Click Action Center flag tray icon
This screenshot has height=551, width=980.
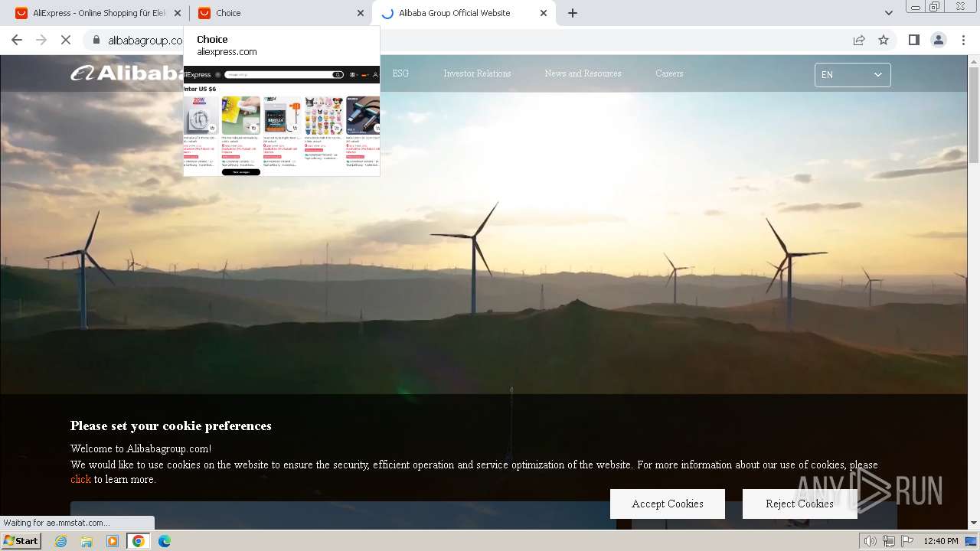pyautogui.click(x=907, y=541)
